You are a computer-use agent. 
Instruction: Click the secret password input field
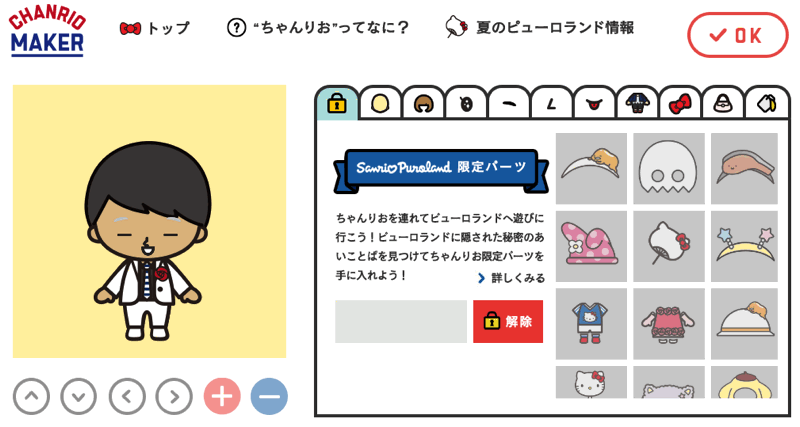tap(401, 321)
